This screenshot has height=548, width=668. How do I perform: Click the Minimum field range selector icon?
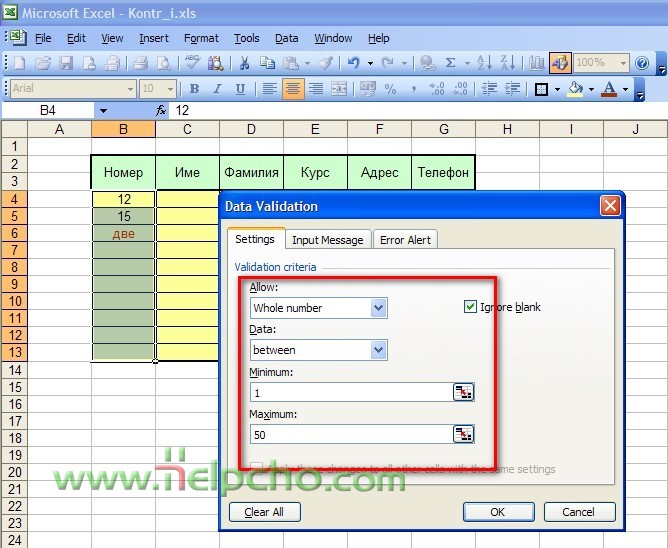tap(462, 392)
